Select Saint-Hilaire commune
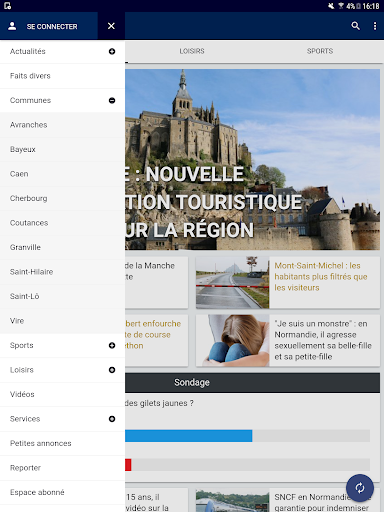The width and height of the screenshot is (384, 512). tap(62, 272)
